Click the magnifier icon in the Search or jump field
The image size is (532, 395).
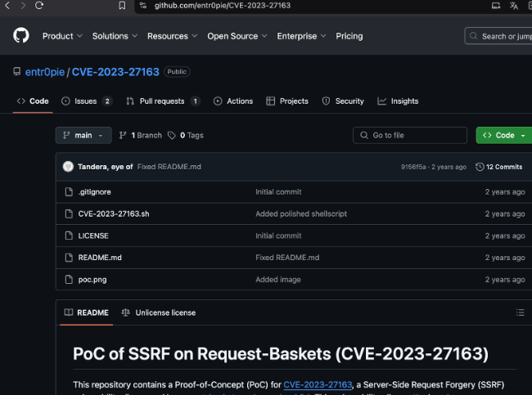coord(473,36)
